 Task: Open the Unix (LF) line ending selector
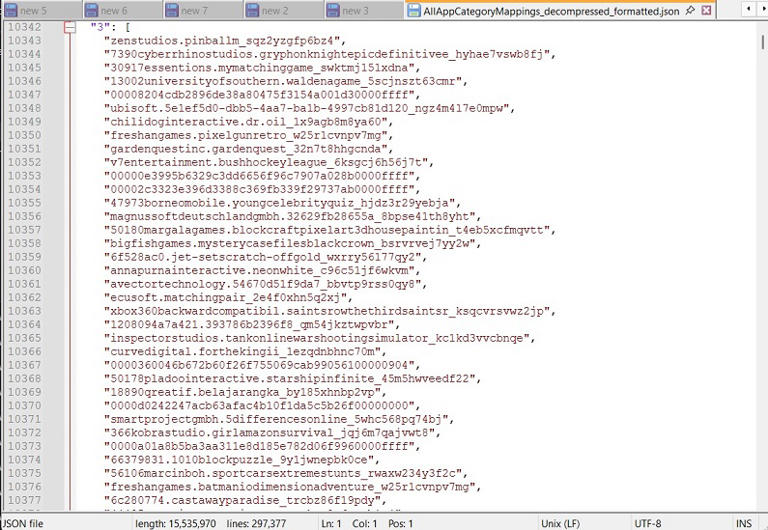coord(566,523)
